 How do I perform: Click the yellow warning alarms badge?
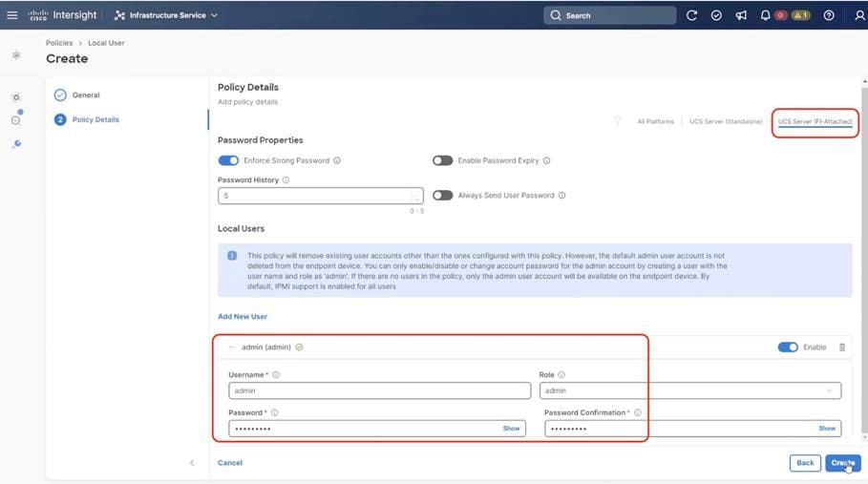tap(800, 15)
